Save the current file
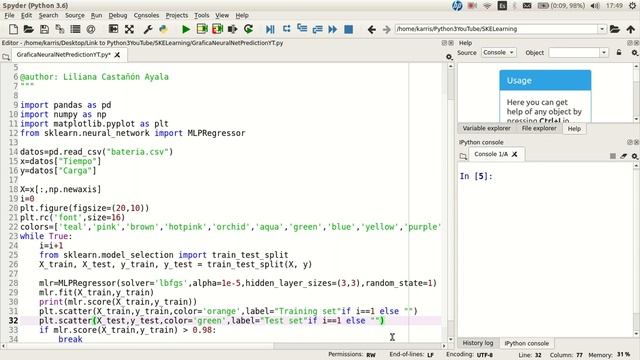 [x=44, y=29]
